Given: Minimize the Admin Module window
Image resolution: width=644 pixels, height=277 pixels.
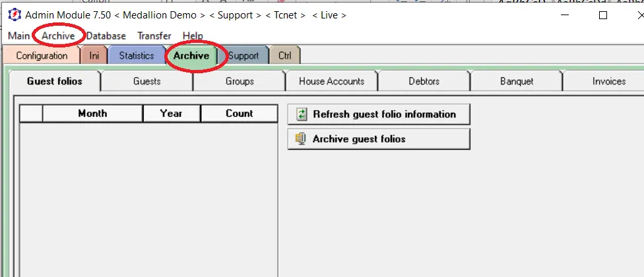Looking at the screenshot, I should [565, 15].
